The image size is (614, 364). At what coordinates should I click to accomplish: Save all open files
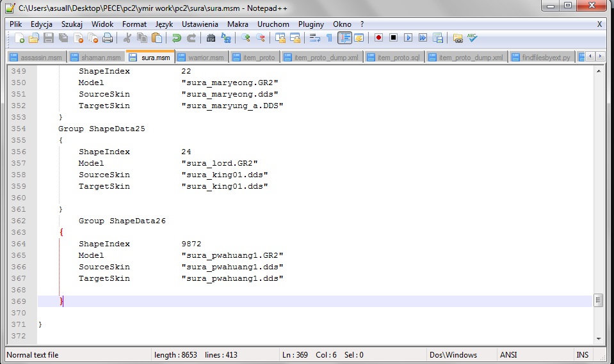click(63, 38)
